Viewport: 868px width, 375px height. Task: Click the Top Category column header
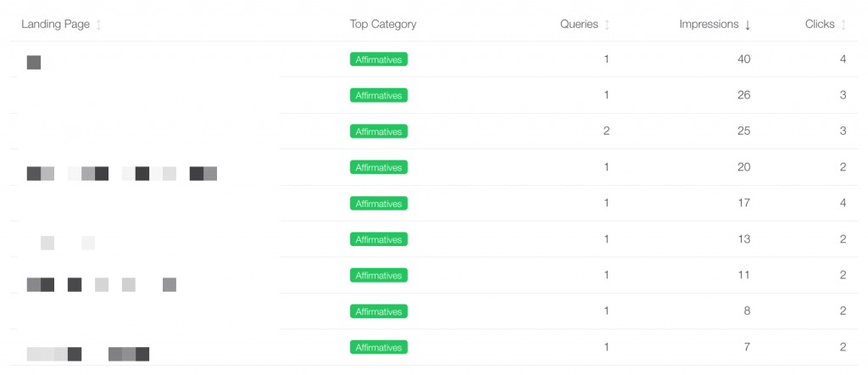coord(383,25)
